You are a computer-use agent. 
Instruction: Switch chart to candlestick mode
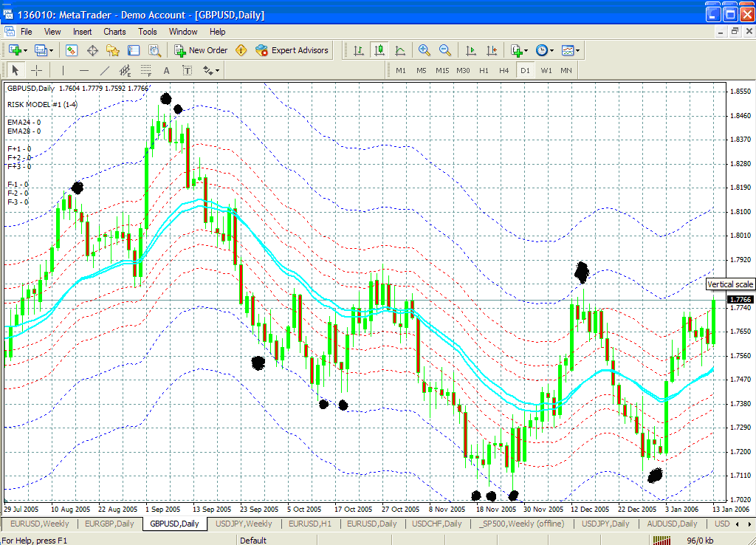coord(379,50)
